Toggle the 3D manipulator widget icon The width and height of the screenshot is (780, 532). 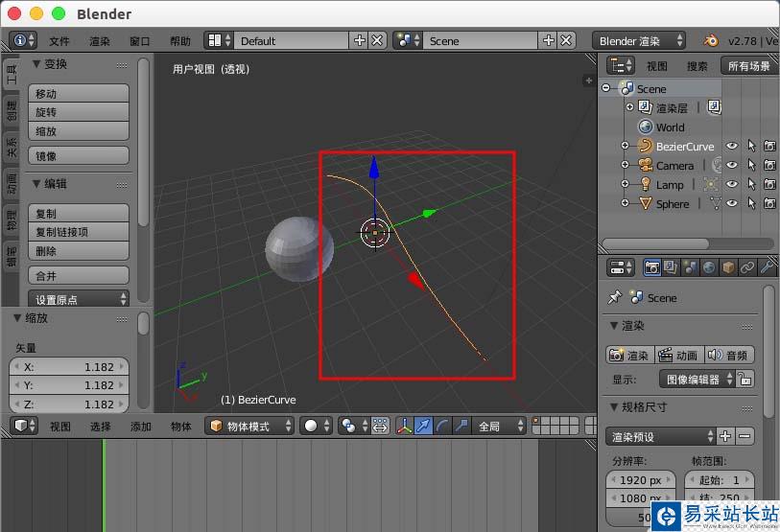coord(404,426)
